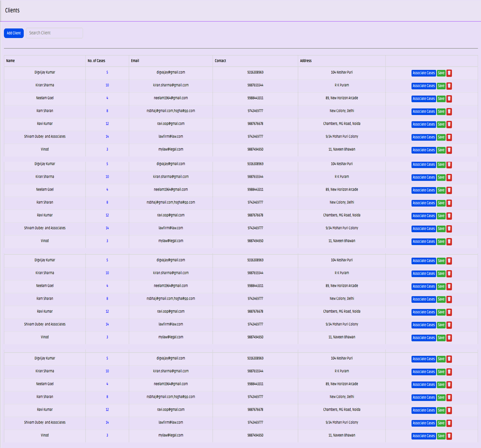Select the Email column header
The width and height of the screenshot is (481, 448).
coord(135,61)
